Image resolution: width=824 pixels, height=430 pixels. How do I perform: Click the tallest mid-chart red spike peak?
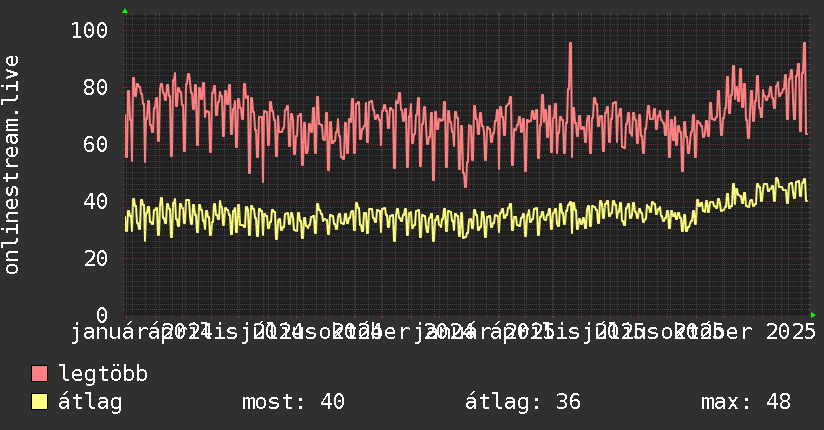(570, 44)
